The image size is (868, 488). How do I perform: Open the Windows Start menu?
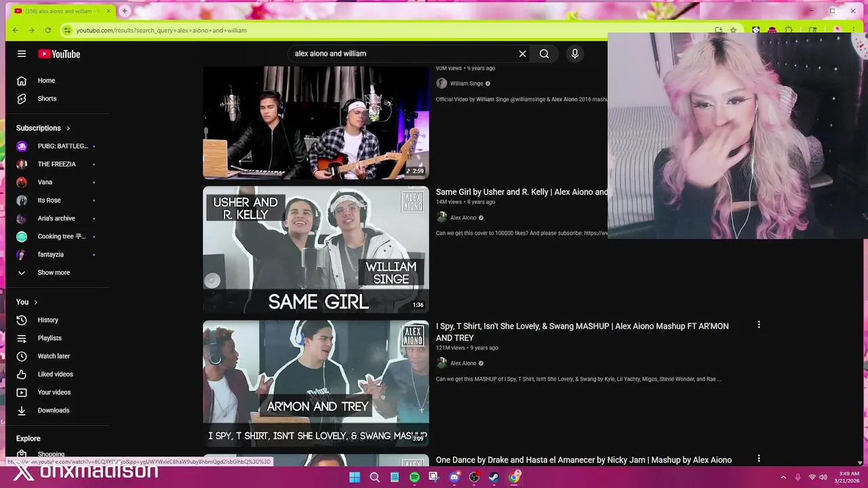click(x=355, y=477)
